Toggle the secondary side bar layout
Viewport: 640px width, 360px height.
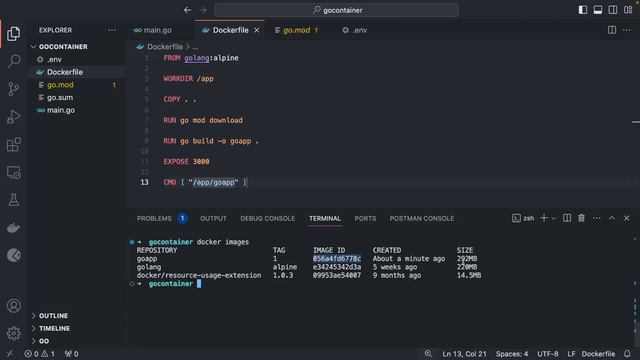click(613, 10)
